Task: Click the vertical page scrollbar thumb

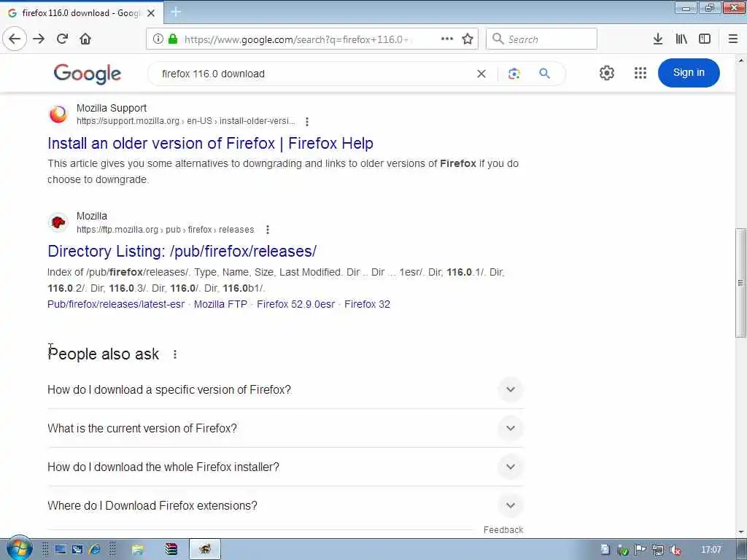Action: click(x=740, y=283)
